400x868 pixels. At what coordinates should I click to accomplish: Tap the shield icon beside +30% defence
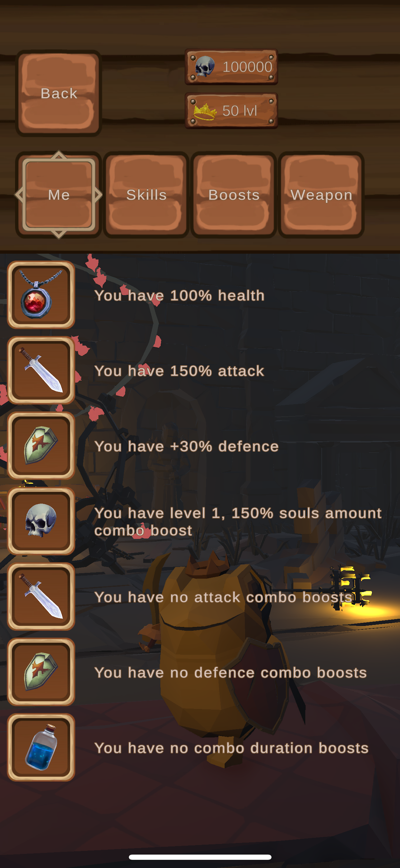[41, 446]
